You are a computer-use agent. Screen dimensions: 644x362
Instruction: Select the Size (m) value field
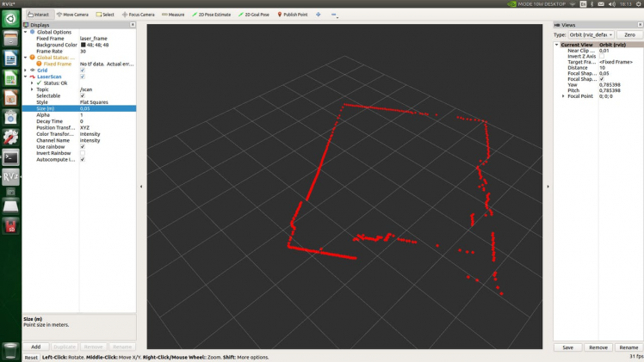pos(108,108)
